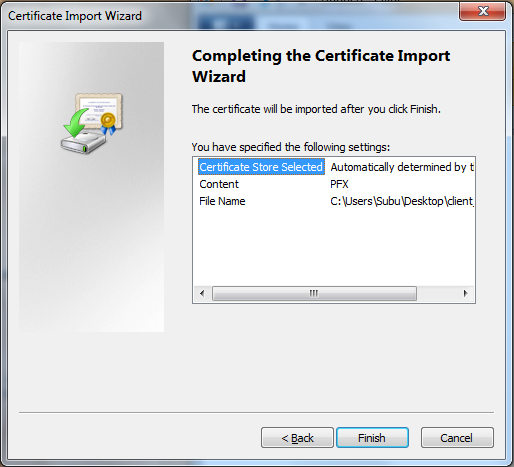Click the 'Completing the Certificate Import Wizard' heading
This screenshot has height=467, width=514.
(321, 66)
